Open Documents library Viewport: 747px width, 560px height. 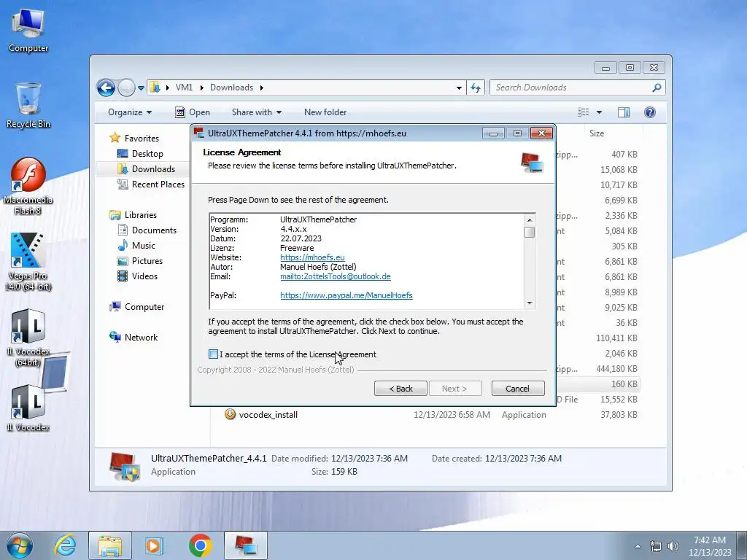(x=154, y=230)
